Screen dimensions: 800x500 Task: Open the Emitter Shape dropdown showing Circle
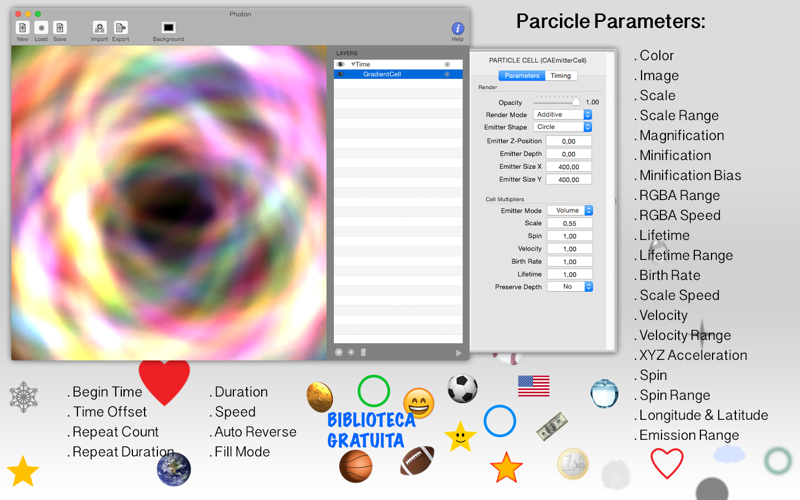pos(563,127)
